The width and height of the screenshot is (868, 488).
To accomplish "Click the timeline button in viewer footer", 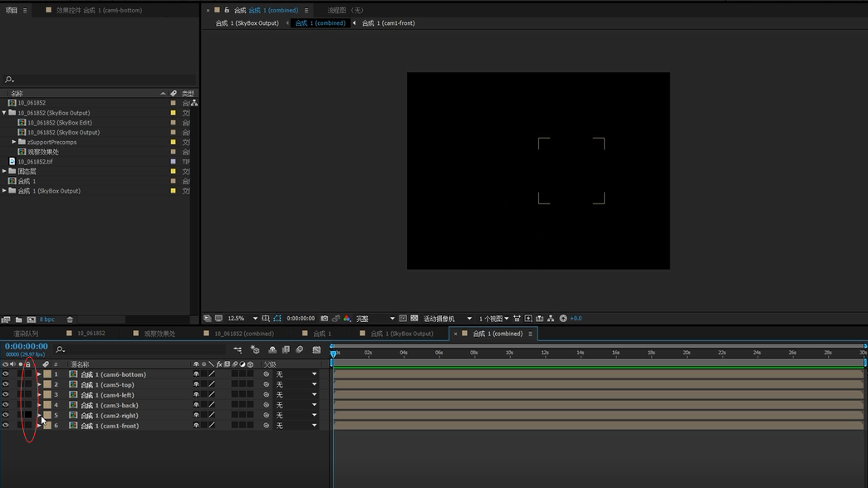I will (x=539, y=319).
